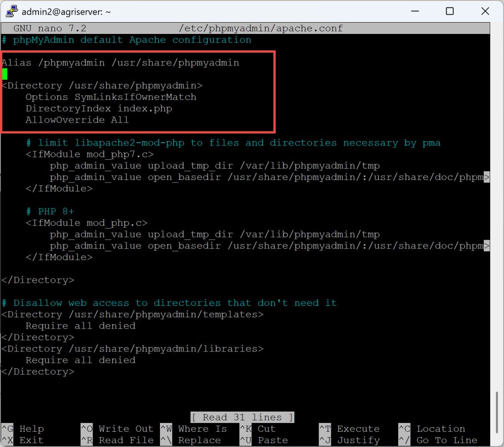Click the ^X Exit shortcut
The width and height of the screenshot is (504, 447).
tap(23, 440)
